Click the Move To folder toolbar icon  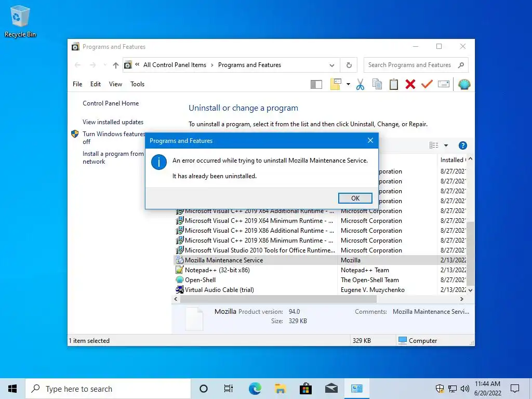pyautogui.click(x=335, y=84)
